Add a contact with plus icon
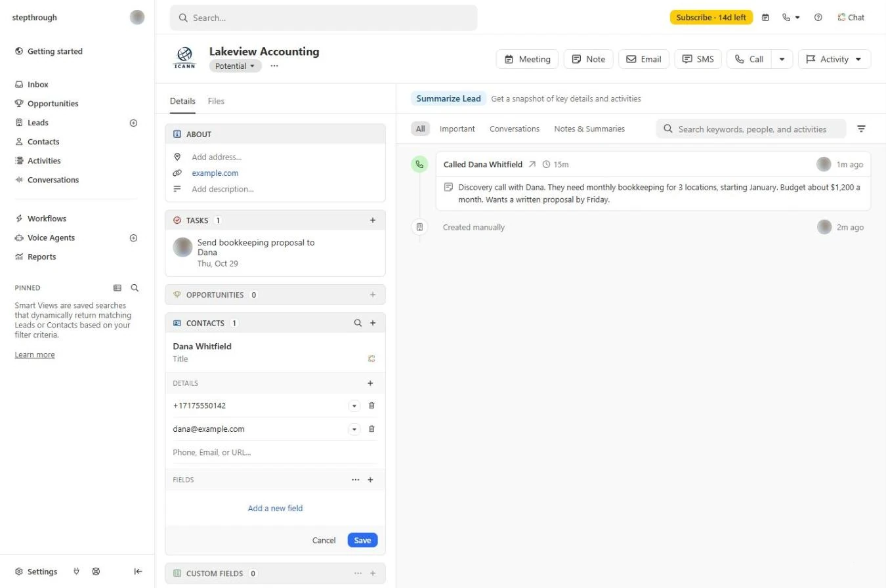Screen dimensions: 886x588 click(373, 323)
